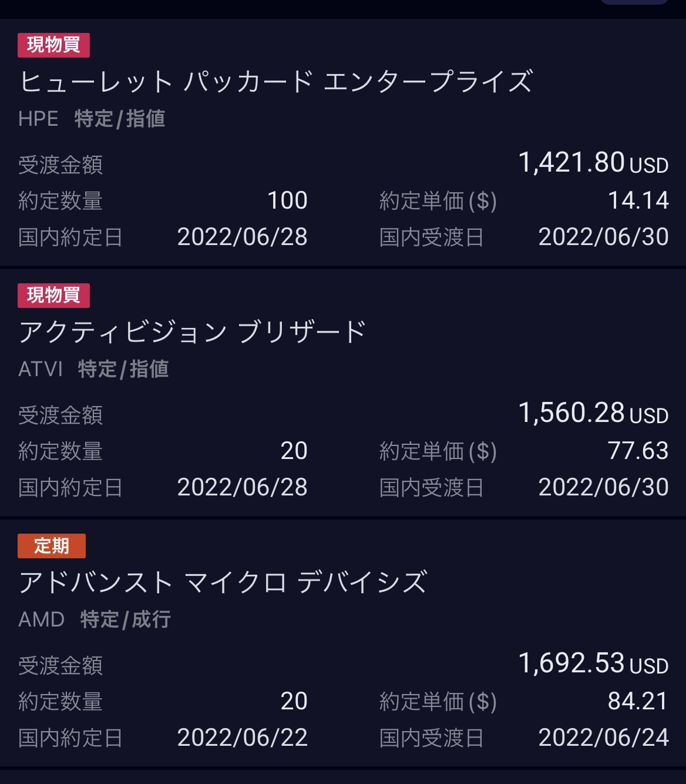686x784 pixels.
Task: Tap the 特定/指値 label next to HPE
Action: tap(120, 119)
